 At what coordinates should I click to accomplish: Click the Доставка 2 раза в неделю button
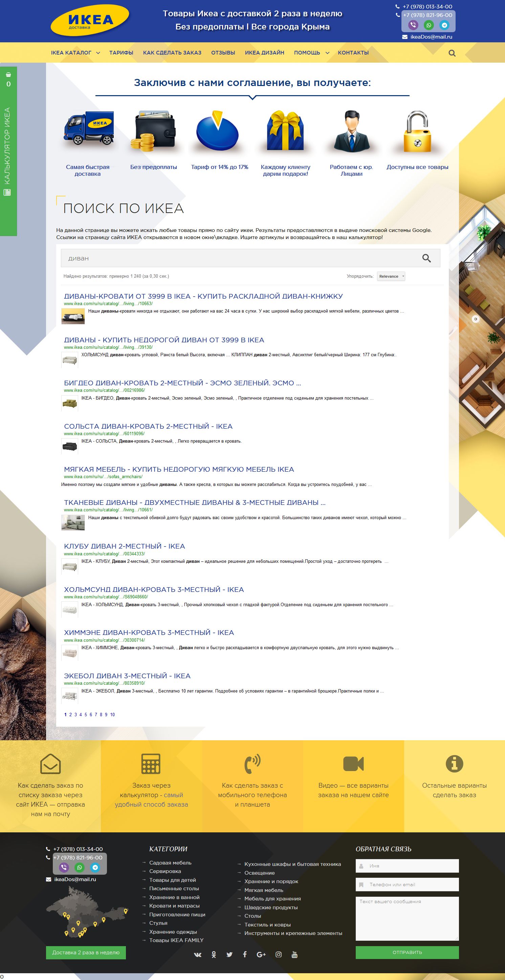click(x=86, y=952)
